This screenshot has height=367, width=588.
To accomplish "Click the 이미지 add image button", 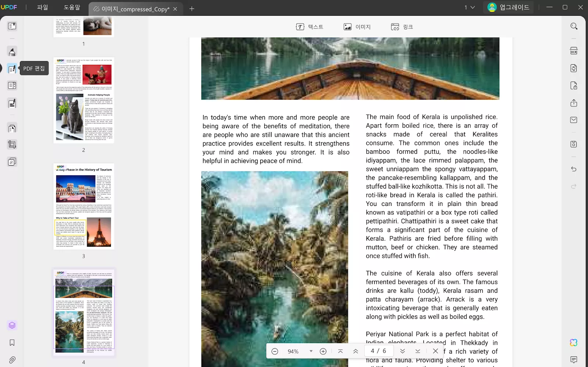I will pyautogui.click(x=357, y=27).
